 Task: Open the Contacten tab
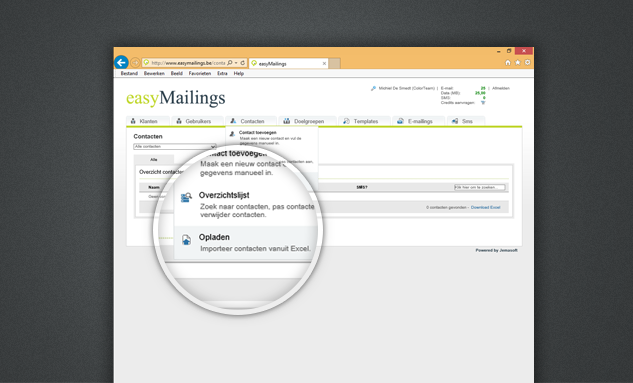click(x=251, y=121)
